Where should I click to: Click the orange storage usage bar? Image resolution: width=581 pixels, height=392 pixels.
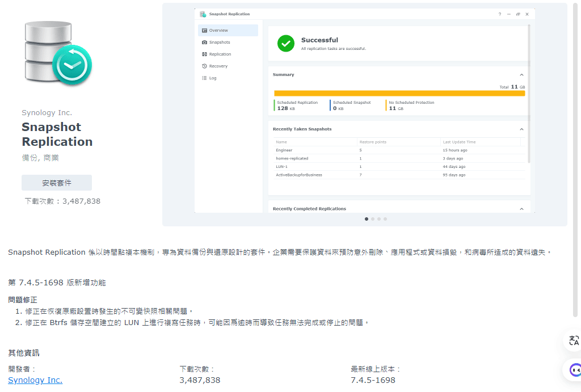399,94
